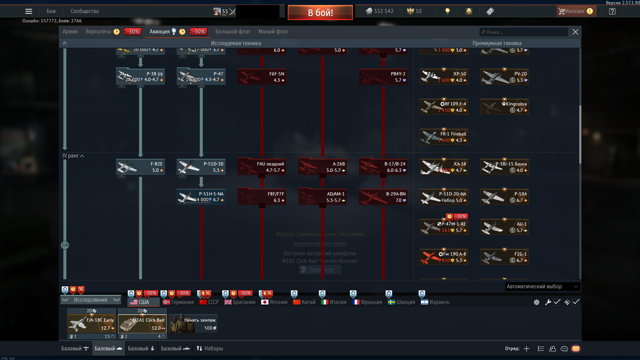The image size is (640, 360).
Task: Select the premium Fw 190 A-8 card
Action: click(x=444, y=257)
